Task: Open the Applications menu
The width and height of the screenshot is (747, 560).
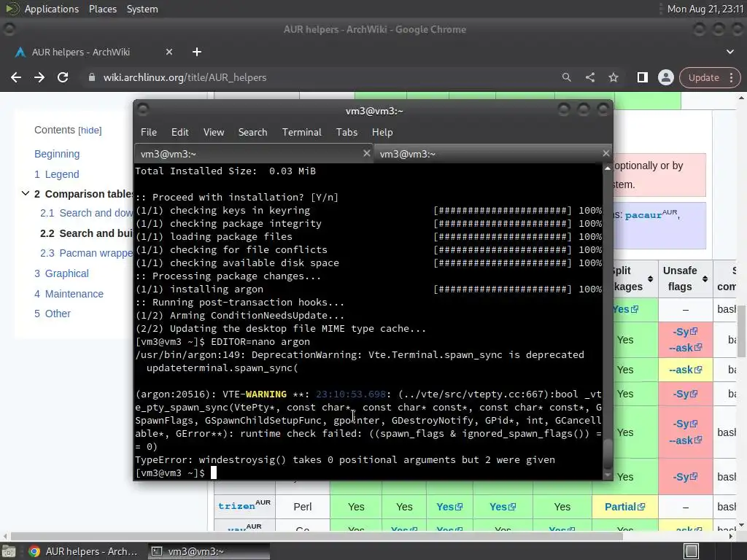Action: (x=52, y=9)
